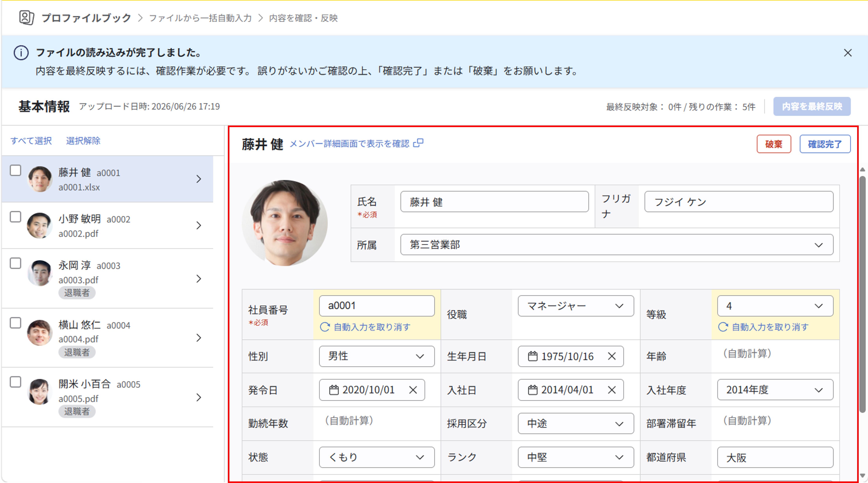Check the box for 永岡 淳 a0003
The width and height of the screenshot is (868, 483).
point(16,263)
